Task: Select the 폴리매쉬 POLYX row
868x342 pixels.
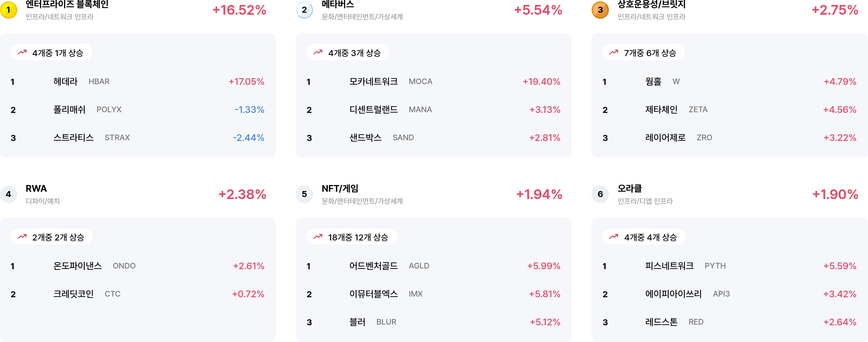Action: coord(138,110)
